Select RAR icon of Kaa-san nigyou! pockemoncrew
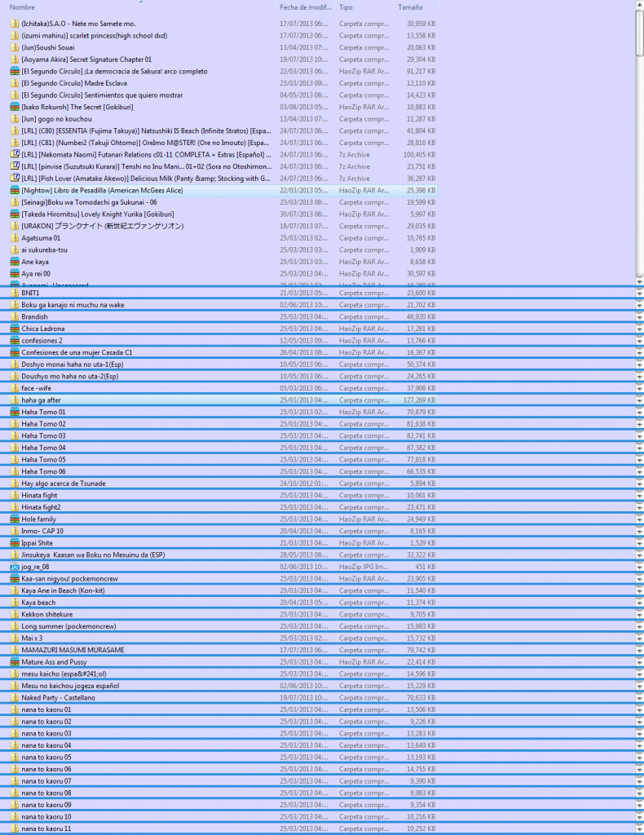The width and height of the screenshot is (644, 835). 15,578
